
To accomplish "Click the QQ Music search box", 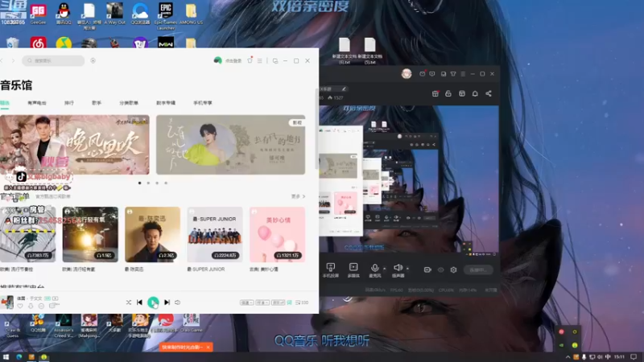I will [x=53, y=61].
